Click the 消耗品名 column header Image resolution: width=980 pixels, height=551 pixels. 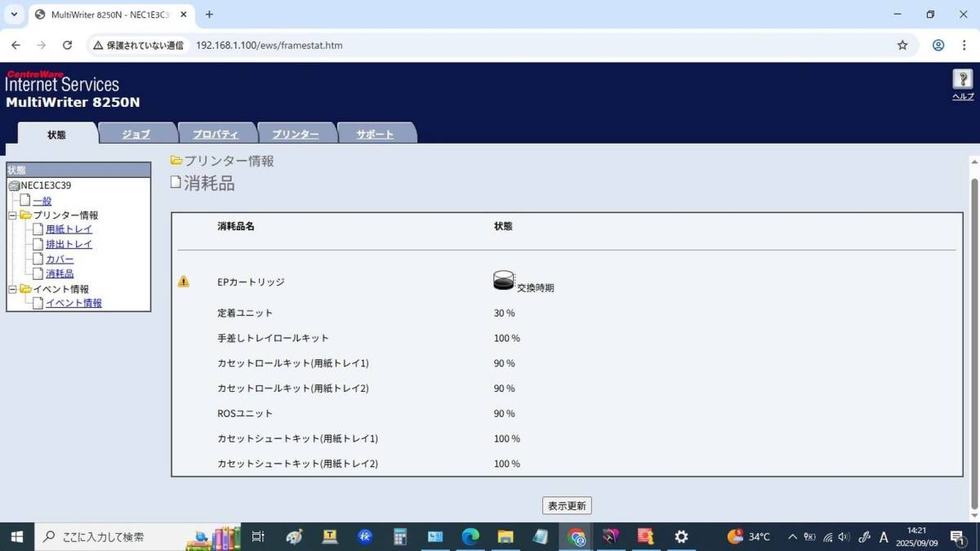point(236,226)
